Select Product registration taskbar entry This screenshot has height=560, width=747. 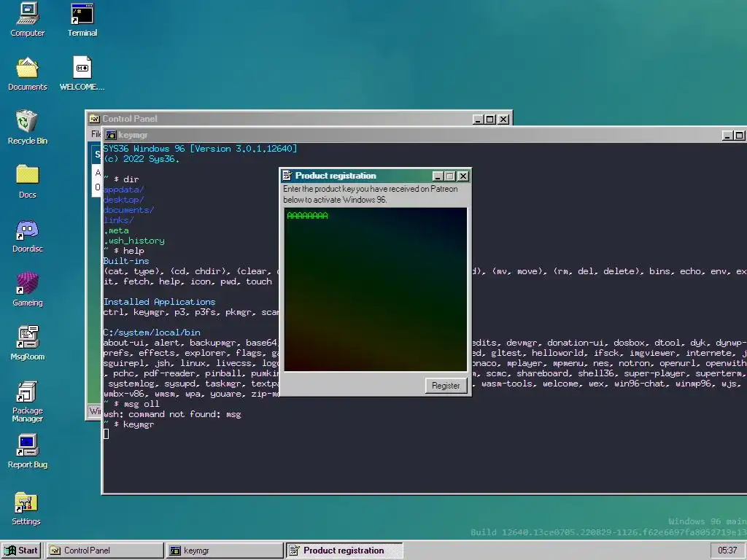coord(344,551)
